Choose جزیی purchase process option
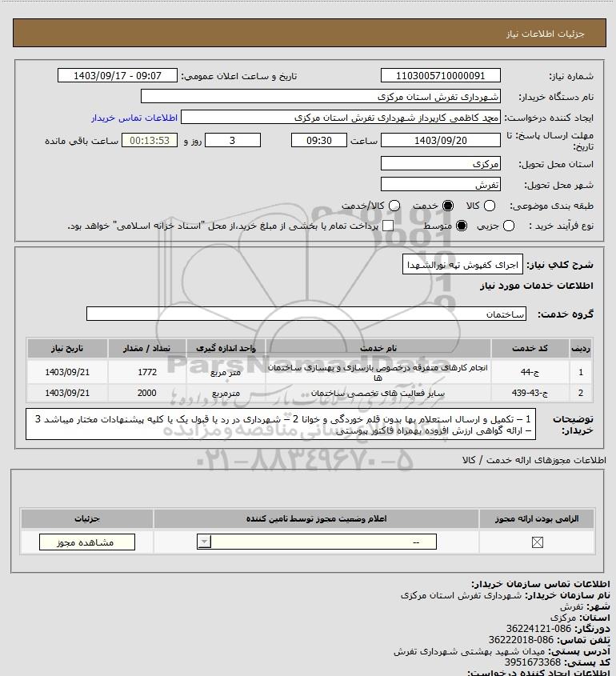 [x=509, y=226]
